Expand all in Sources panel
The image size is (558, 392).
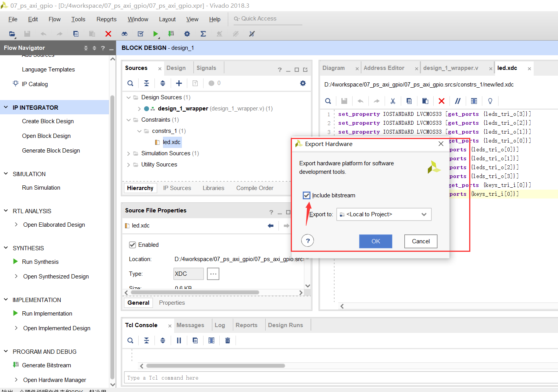163,83
